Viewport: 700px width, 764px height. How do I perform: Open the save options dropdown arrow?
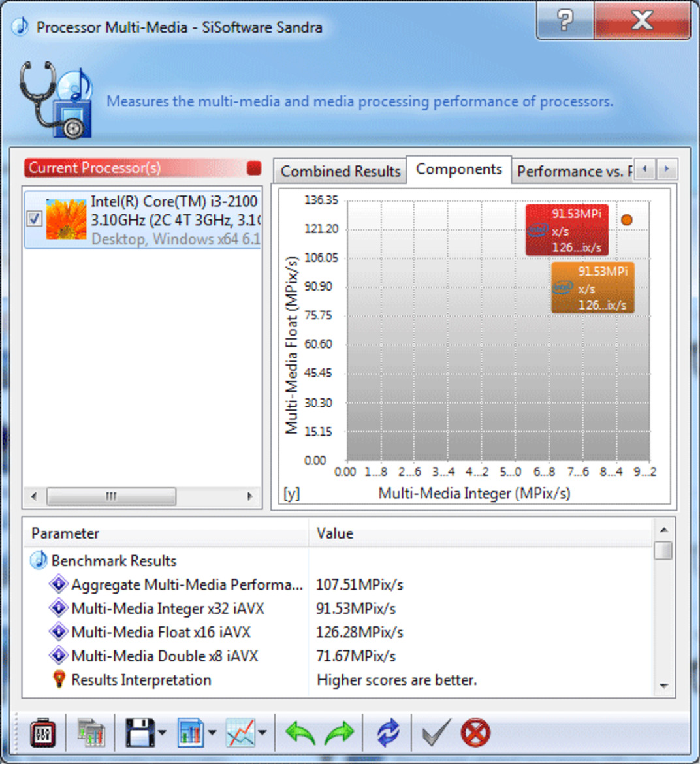[162, 732]
